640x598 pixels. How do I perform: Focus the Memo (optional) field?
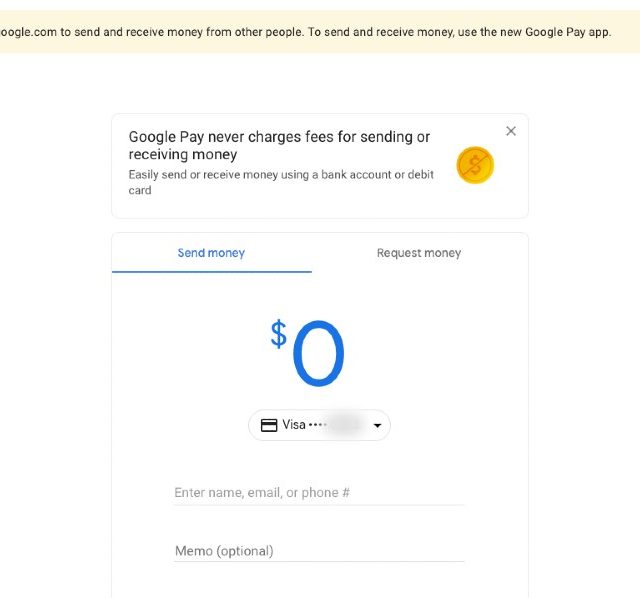click(x=318, y=551)
